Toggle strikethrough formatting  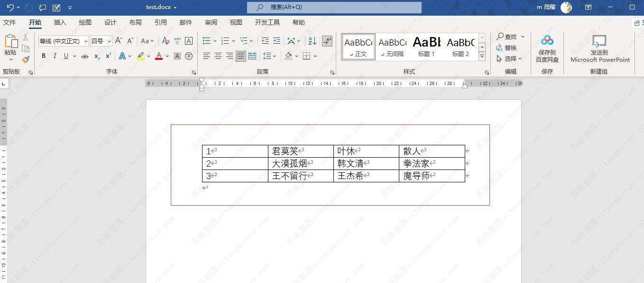[85, 56]
